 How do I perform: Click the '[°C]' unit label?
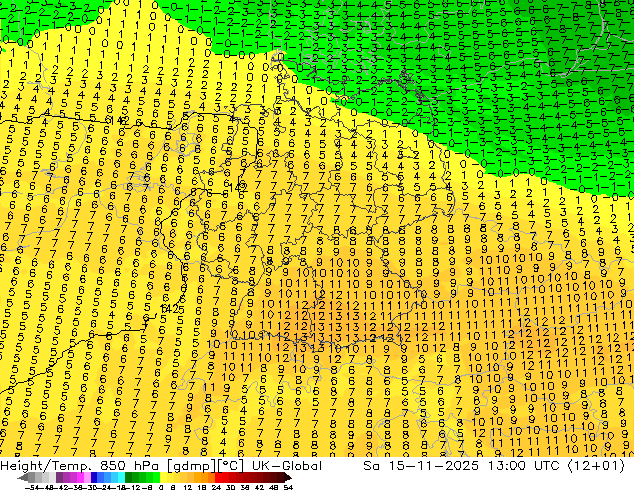tap(231, 466)
